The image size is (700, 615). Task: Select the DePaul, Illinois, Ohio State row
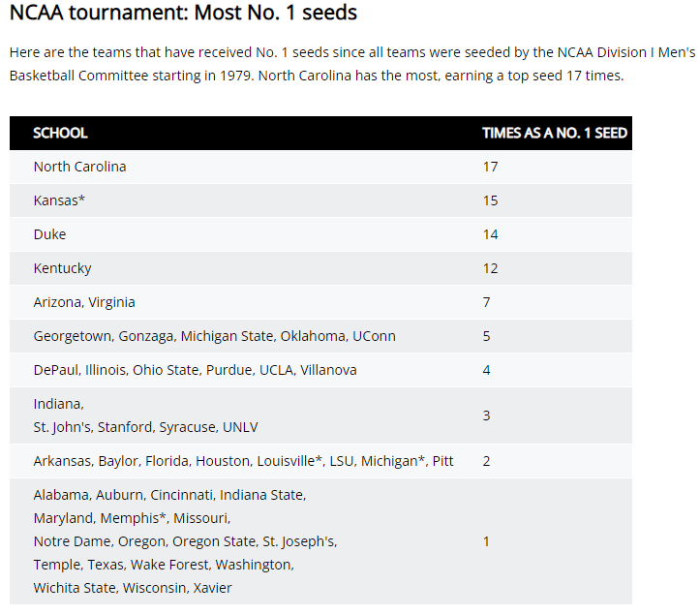pos(320,370)
